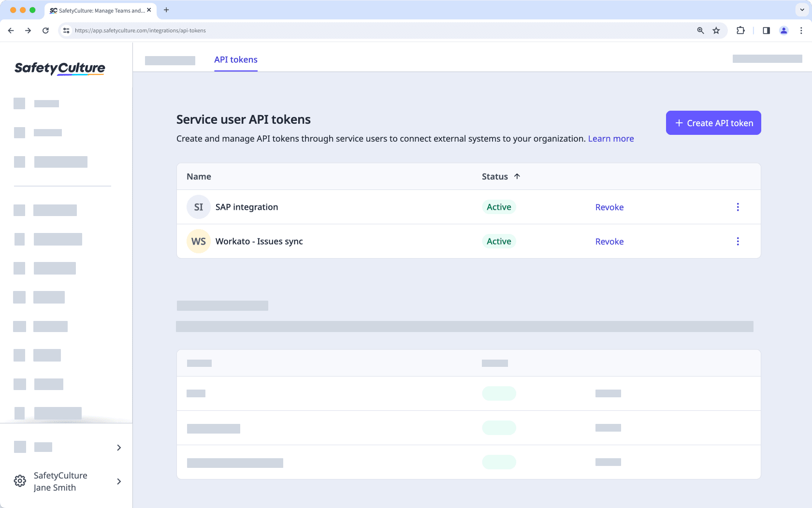Toggle the Status column sort order

click(x=517, y=176)
